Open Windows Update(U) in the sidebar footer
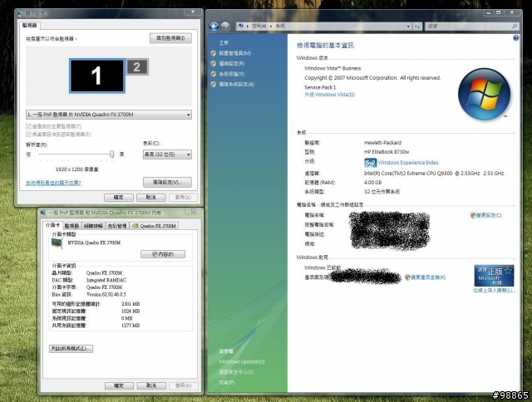The image size is (532, 402). pos(242,361)
